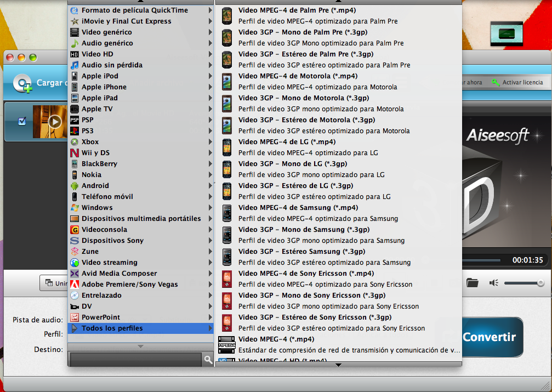Expand the Apple iPhone submenu arrow
This screenshot has width=552, height=392.
(210, 87)
